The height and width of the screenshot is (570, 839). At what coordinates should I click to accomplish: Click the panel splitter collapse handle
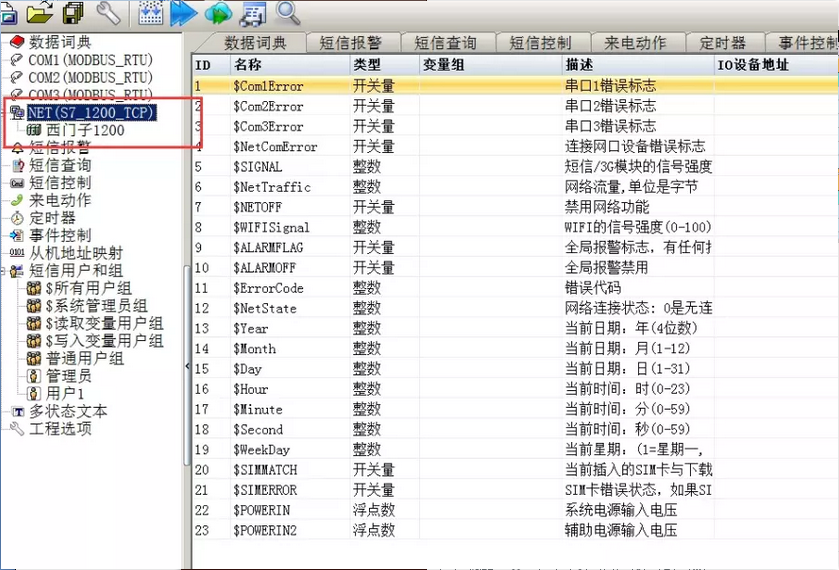tap(187, 368)
